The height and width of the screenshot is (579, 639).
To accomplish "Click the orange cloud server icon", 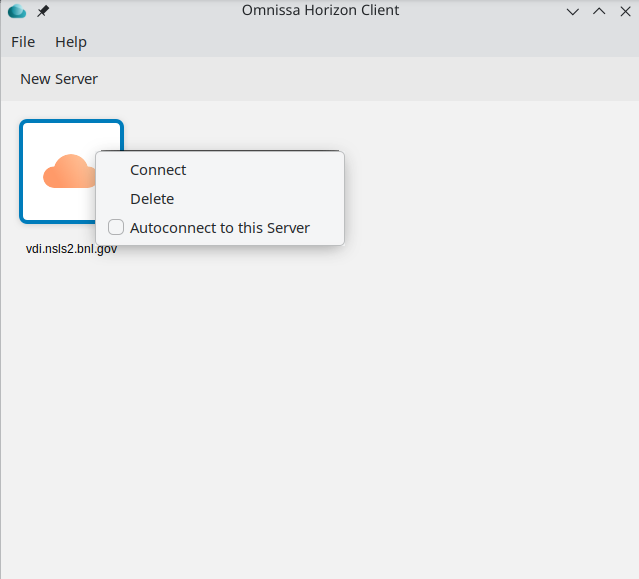I will click(66, 171).
